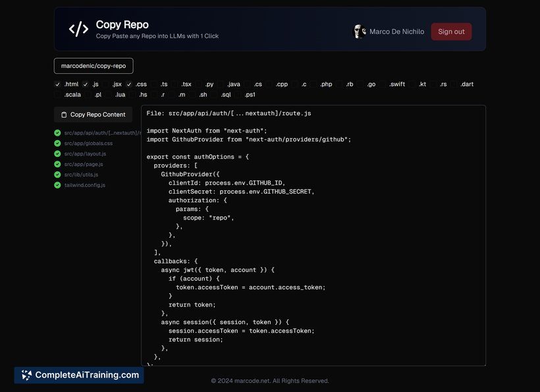The image size is (540, 392).
Task: Enable the .m file type
Action: click(x=172, y=95)
